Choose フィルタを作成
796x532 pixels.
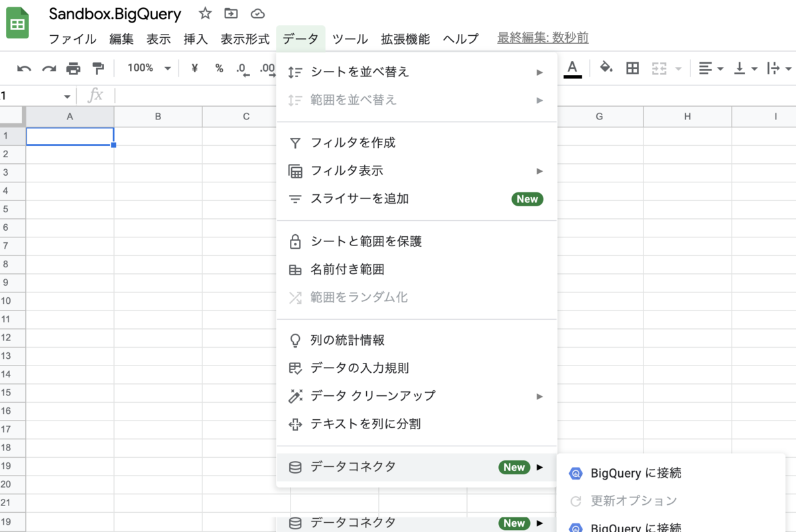(417, 143)
